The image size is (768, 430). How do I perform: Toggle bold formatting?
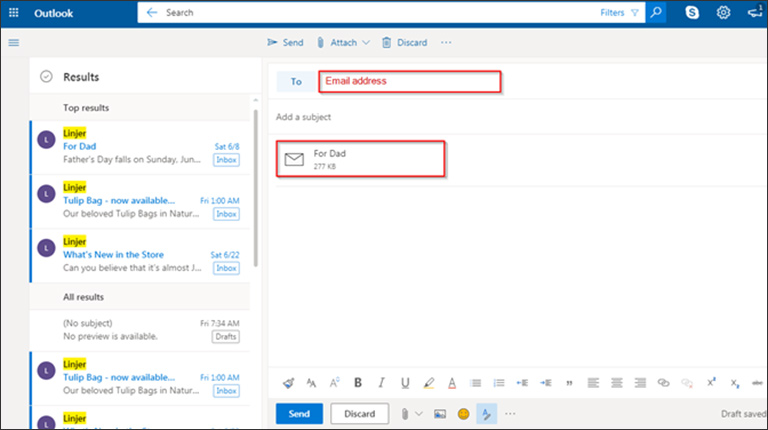point(358,383)
